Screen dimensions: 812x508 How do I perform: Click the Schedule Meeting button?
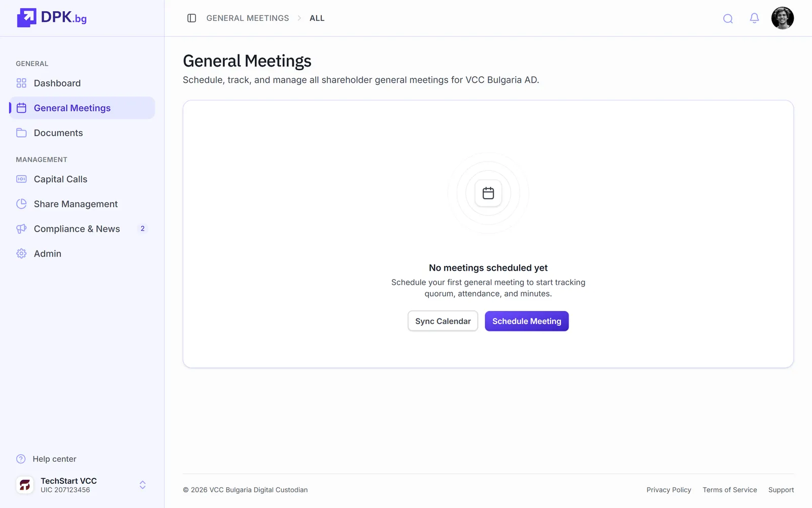527,321
